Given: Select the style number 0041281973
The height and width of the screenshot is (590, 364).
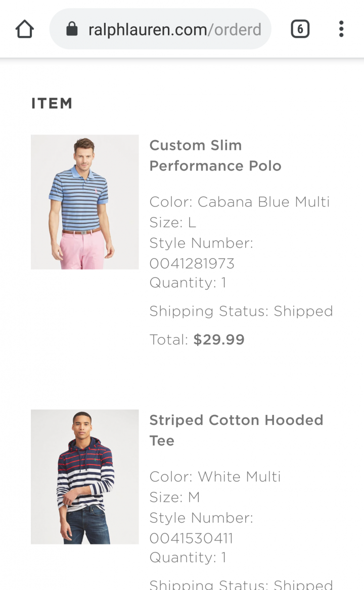Looking at the screenshot, I should (x=192, y=264).
